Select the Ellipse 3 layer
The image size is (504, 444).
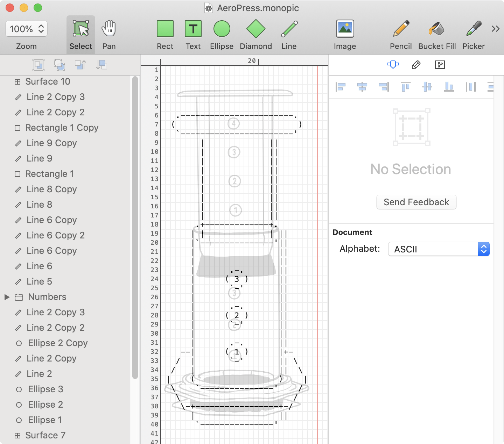(x=65, y=389)
